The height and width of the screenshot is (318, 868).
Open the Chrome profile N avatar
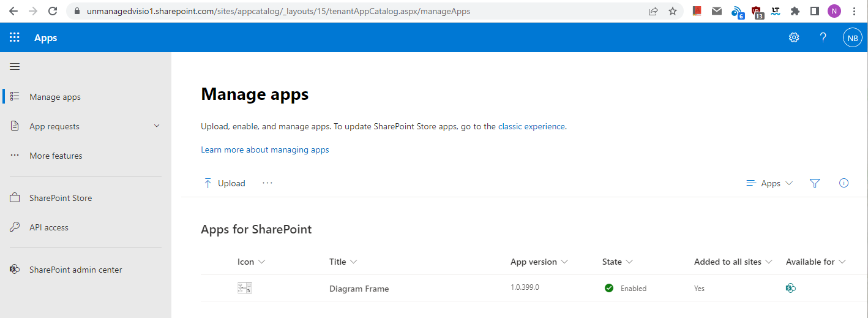point(834,11)
